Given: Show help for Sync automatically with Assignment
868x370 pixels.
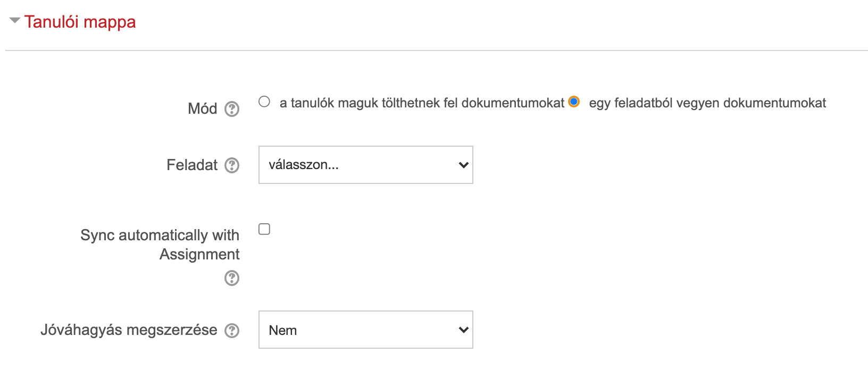Looking at the screenshot, I should (x=232, y=278).
